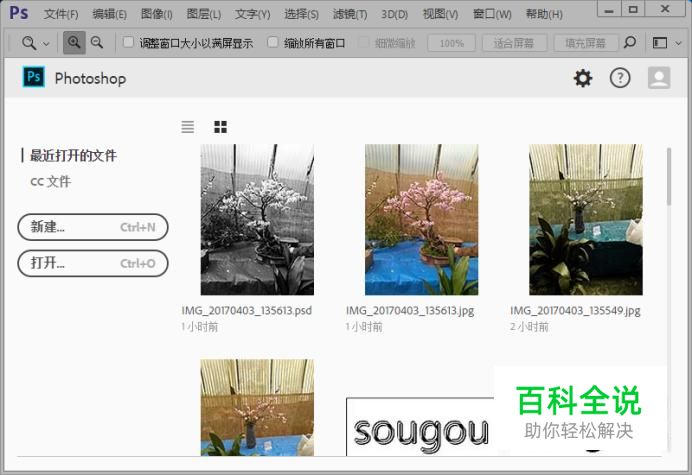
Task: Open the 帮助(H) menu
Action: pyautogui.click(x=544, y=14)
